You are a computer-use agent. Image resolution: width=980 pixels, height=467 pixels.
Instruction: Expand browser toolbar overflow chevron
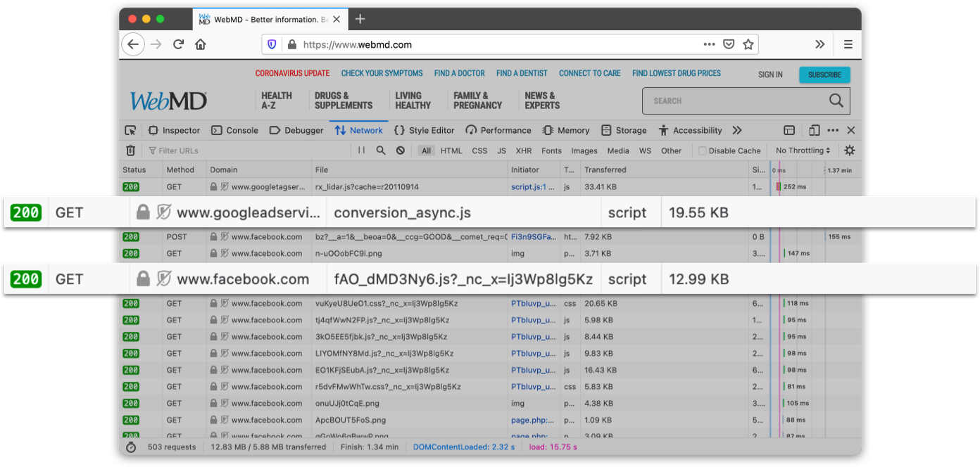(820, 44)
